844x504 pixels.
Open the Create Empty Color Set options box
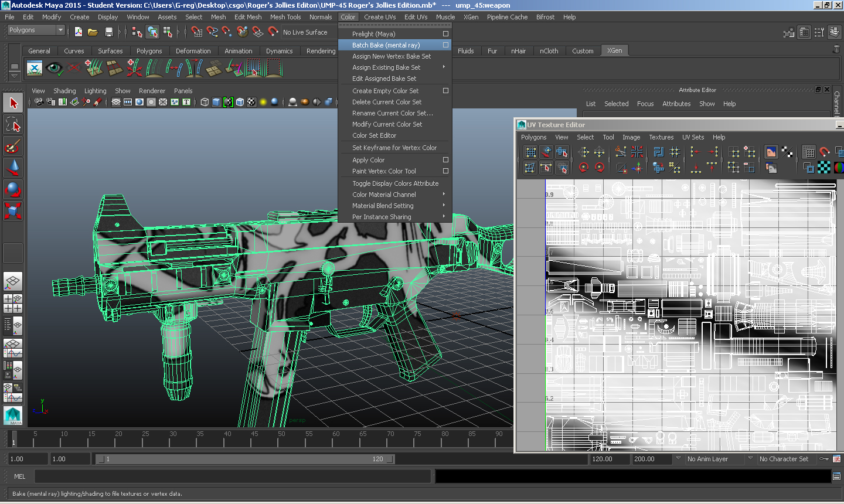(445, 91)
